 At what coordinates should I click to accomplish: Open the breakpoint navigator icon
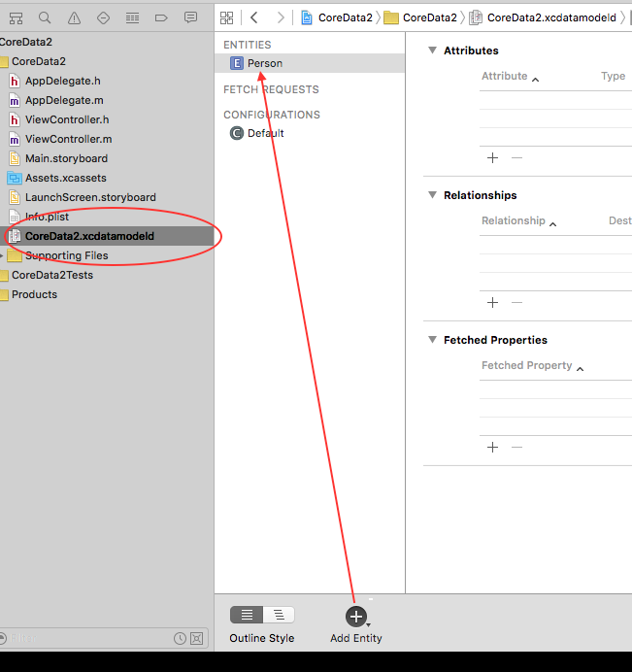pos(161,18)
